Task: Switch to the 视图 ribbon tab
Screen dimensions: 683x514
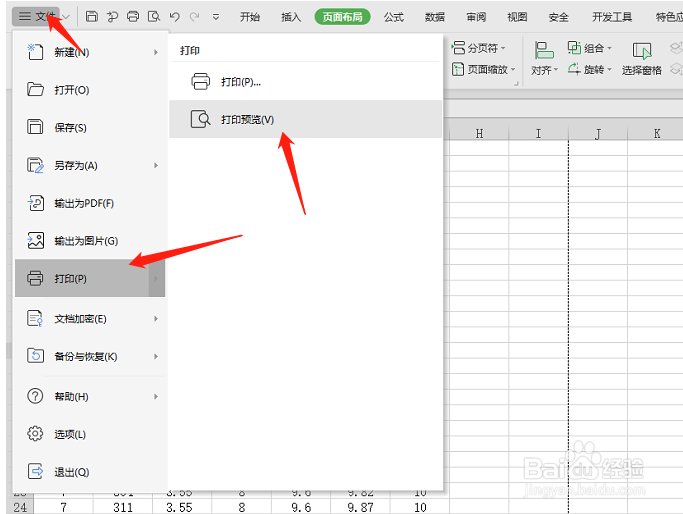Action: (x=517, y=17)
